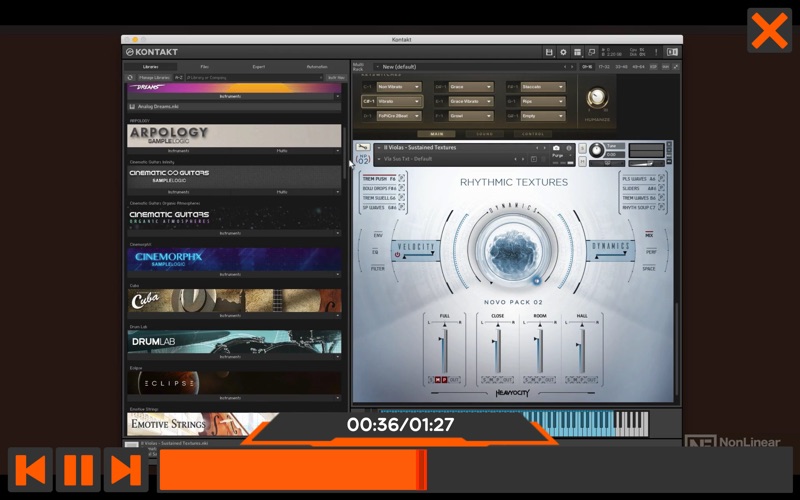Switch to the Libraries browser tab
Image resolution: width=800 pixels, height=500 pixels.
coord(151,67)
